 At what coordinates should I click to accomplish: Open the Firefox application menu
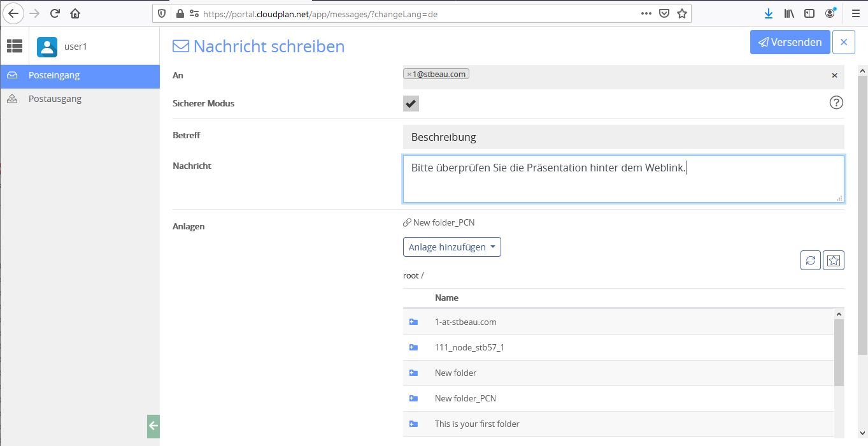point(855,13)
